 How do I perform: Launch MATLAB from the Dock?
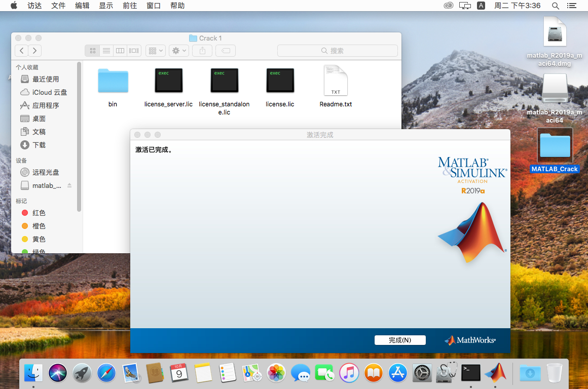[495, 373]
